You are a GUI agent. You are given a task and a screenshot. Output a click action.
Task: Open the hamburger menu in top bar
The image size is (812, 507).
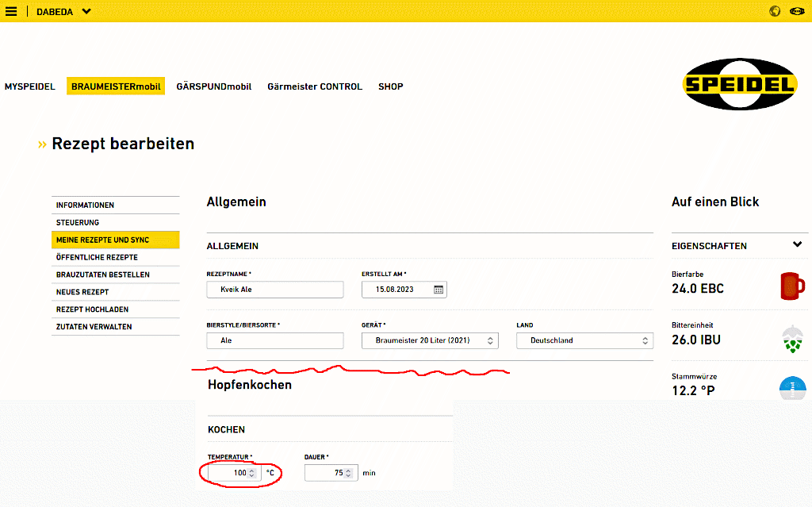11,11
